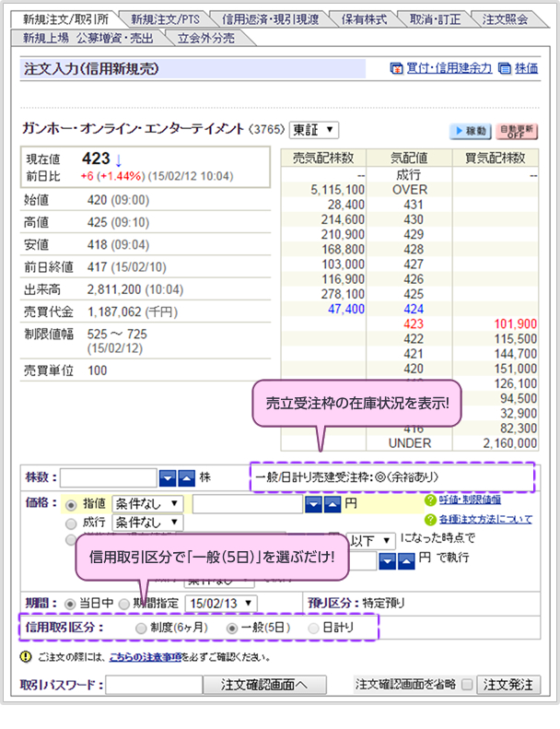The image size is (560, 729).
Task: Choose 当日中 for the order period
Action: [70, 605]
